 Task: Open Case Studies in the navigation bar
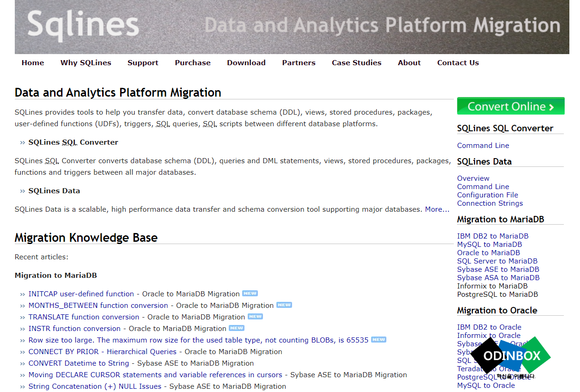[x=357, y=63]
